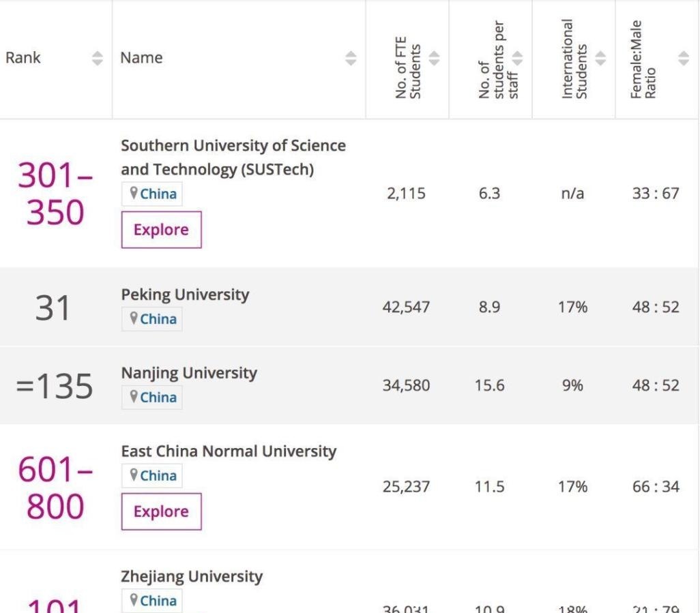The image size is (700, 613).
Task: Open Explore for East China Normal University
Action: click(161, 511)
